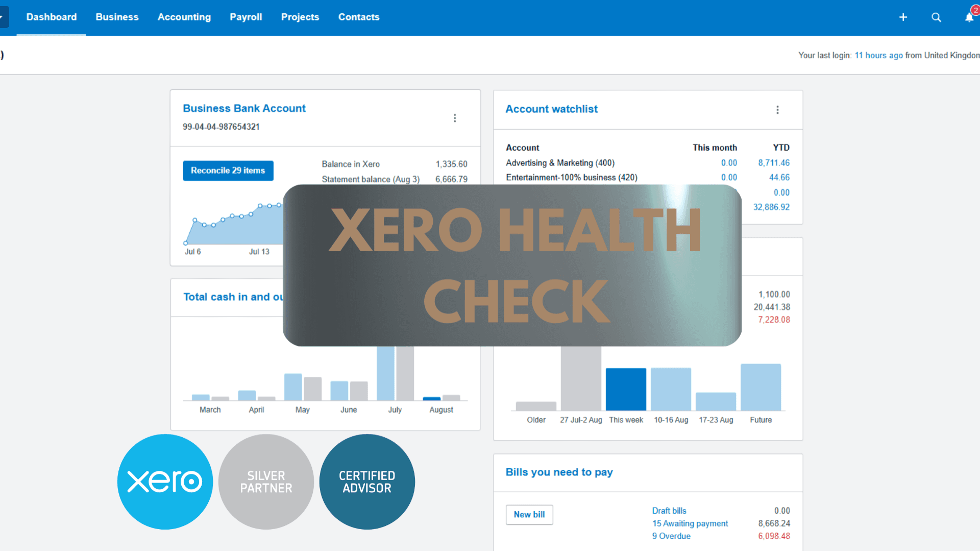The image size is (980, 551).
Task: Open Account watchlist three-dot menu
Action: pyautogui.click(x=777, y=110)
